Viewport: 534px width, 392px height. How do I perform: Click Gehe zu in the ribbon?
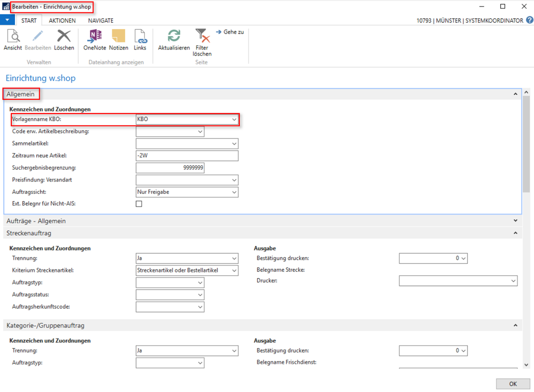(x=230, y=32)
